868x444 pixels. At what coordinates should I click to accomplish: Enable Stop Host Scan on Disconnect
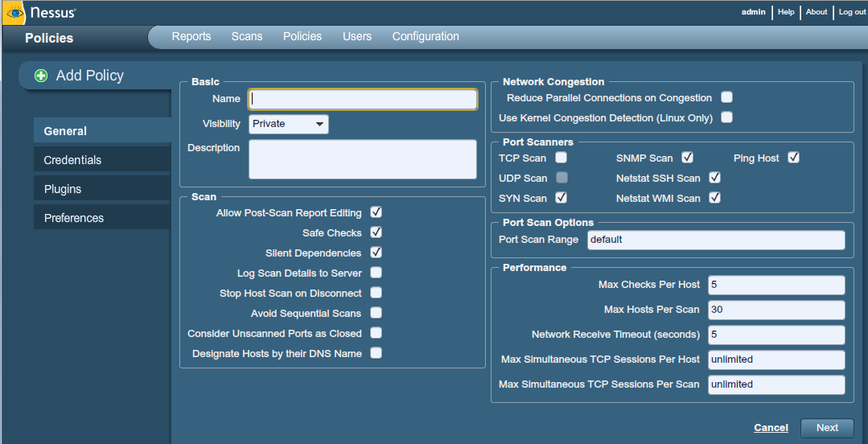(x=376, y=292)
